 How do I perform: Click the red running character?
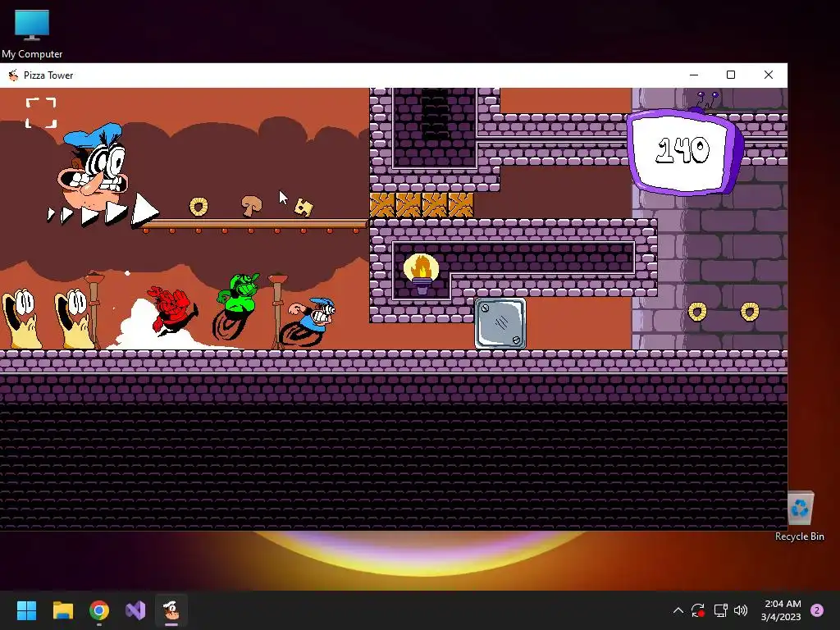click(x=172, y=311)
